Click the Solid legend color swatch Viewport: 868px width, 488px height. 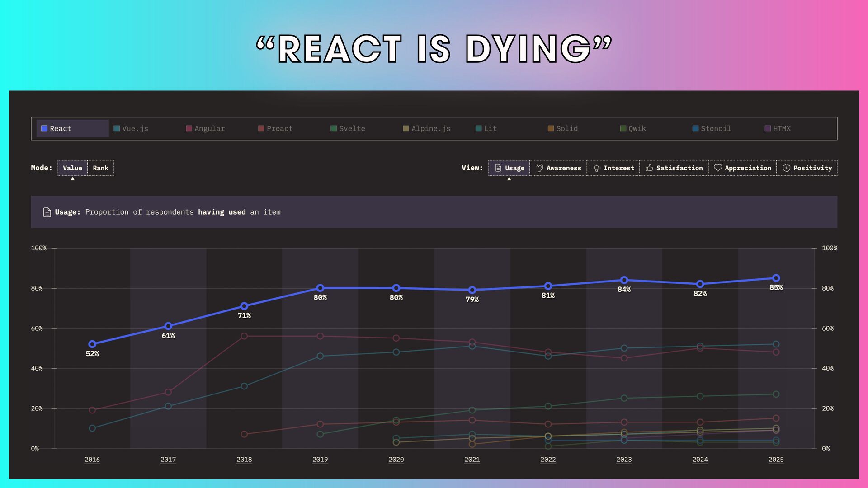(x=551, y=129)
